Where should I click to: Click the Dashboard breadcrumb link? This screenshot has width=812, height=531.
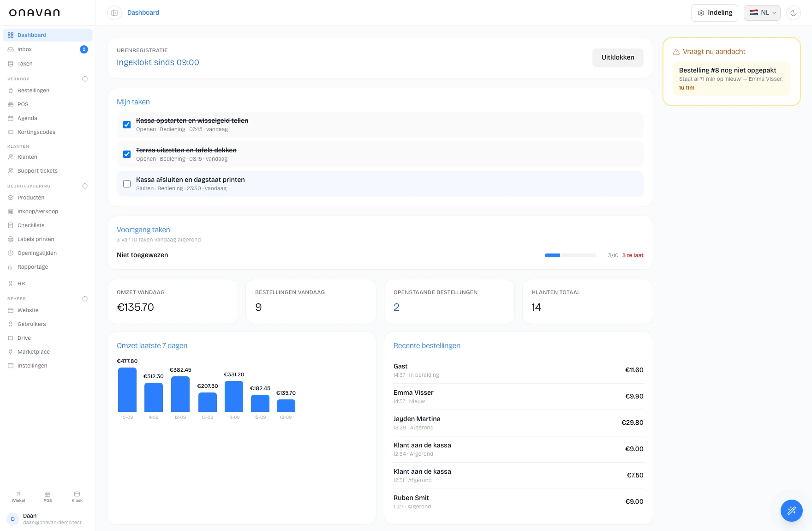143,13
